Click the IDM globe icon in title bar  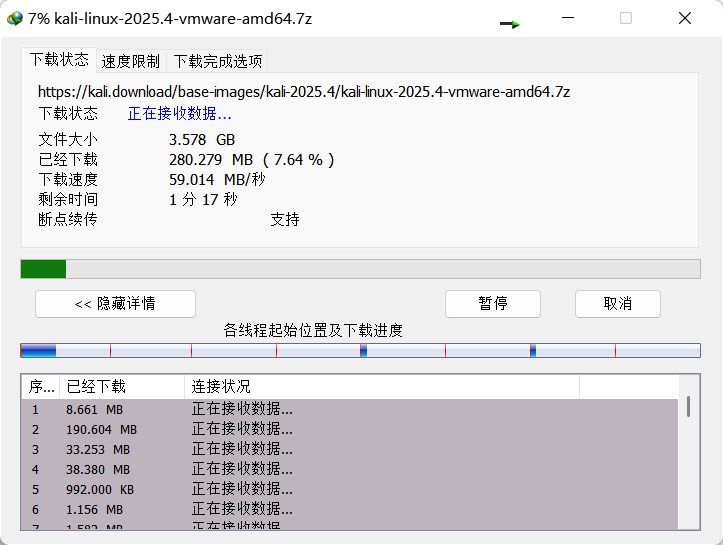click(14, 18)
